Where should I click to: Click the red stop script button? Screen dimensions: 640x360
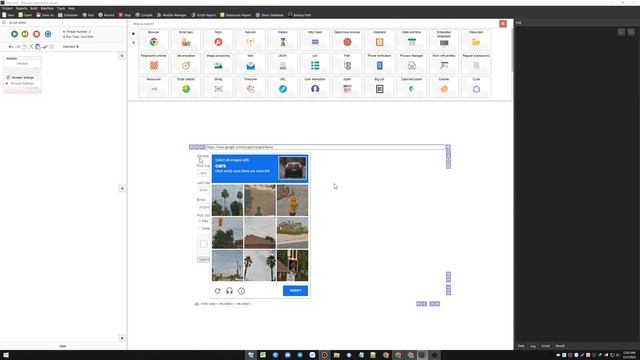pos(36,34)
